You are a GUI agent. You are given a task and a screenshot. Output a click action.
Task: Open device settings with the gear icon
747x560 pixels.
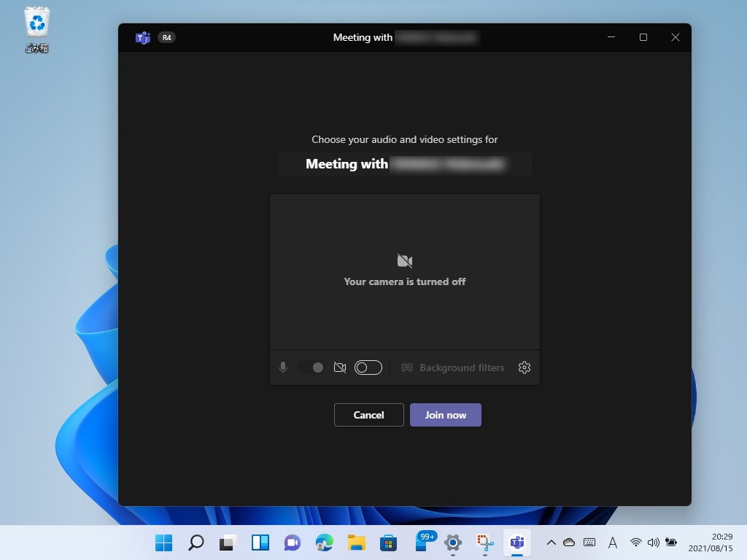[525, 367]
